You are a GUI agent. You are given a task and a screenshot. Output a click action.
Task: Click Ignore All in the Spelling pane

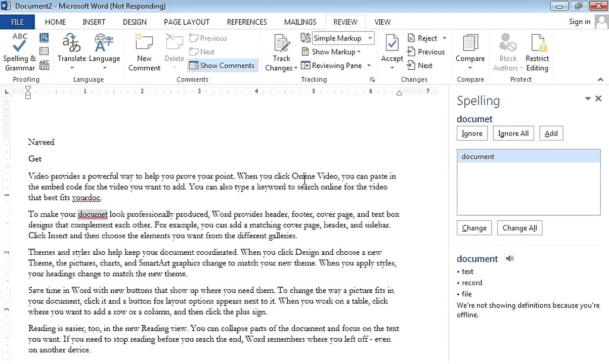tap(513, 133)
